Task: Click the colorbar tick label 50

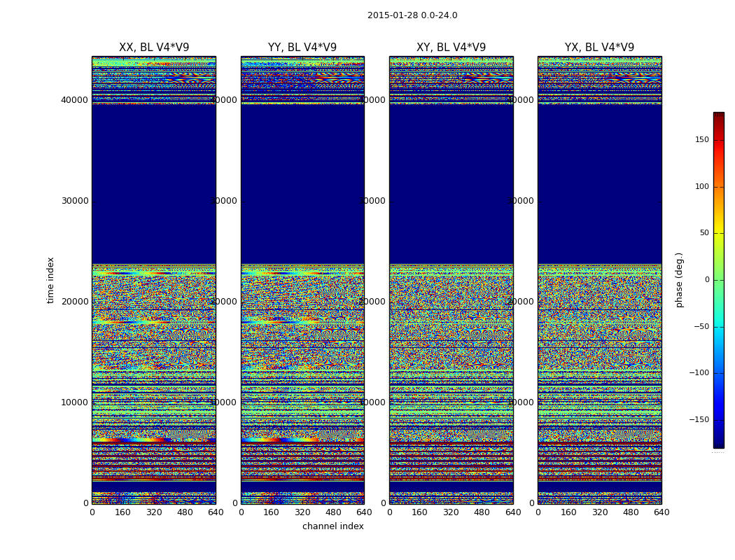Action: (x=703, y=233)
